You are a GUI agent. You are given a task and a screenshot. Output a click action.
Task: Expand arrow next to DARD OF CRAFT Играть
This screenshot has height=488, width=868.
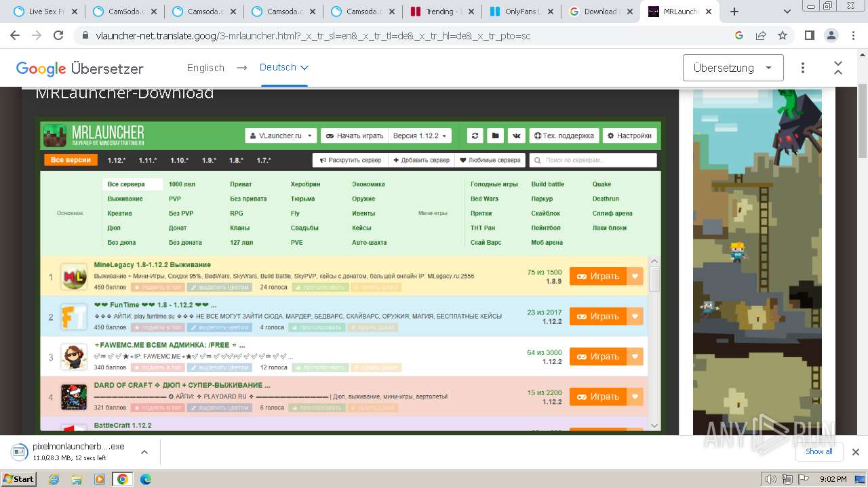[635, 396]
